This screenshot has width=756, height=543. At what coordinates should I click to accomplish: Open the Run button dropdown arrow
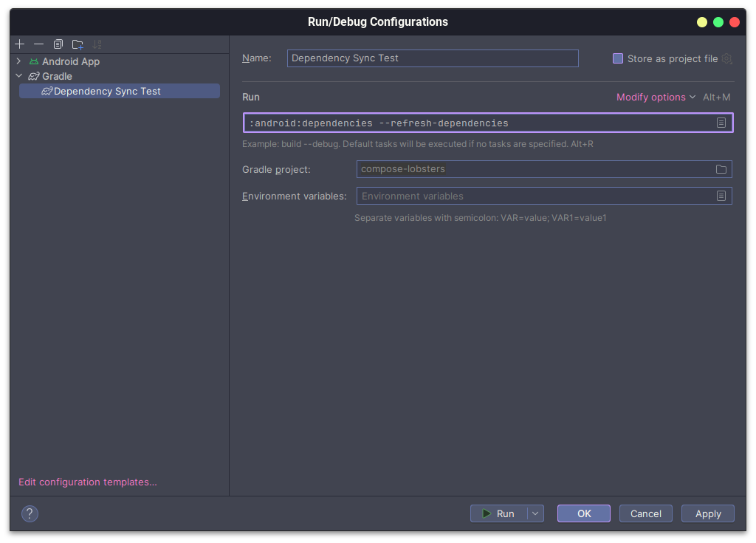click(x=535, y=513)
